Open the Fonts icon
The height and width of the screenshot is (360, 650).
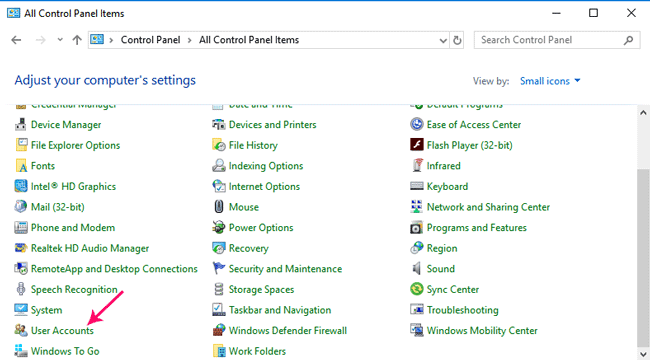click(21, 166)
